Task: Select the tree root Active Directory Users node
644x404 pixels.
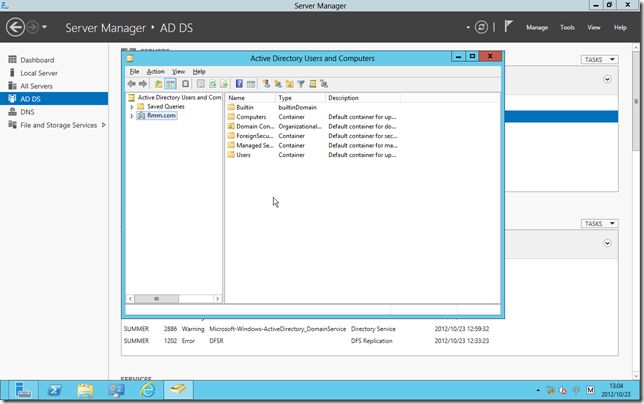Action: (x=179, y=97)
